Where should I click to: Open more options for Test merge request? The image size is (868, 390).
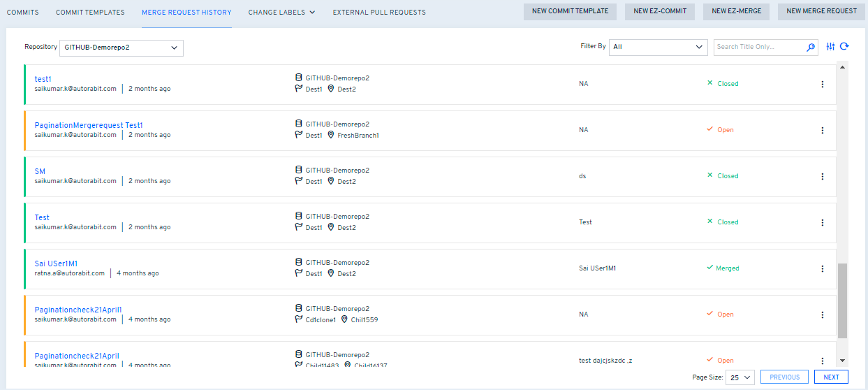(822, 222)
